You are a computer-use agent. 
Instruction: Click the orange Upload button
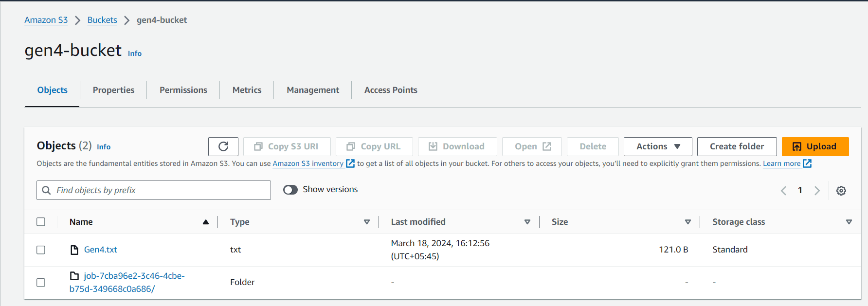[815, 146]
